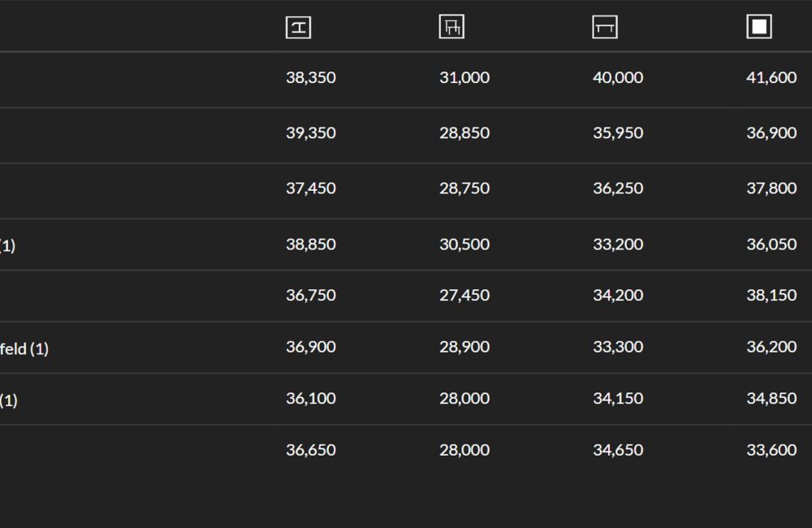Select the beam score 34,200
The image size is (812, 528).
pyautogui.click(x=617, y=296)
